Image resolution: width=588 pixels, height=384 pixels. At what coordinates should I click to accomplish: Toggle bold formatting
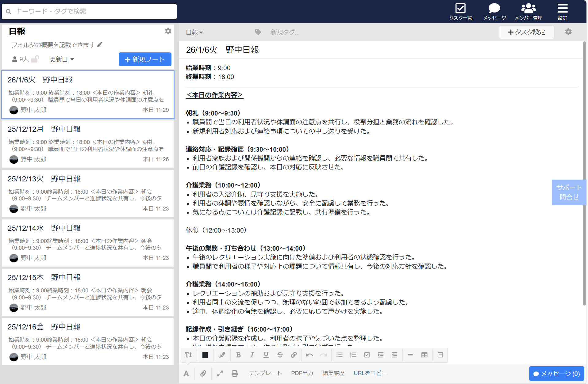point(238,355)
